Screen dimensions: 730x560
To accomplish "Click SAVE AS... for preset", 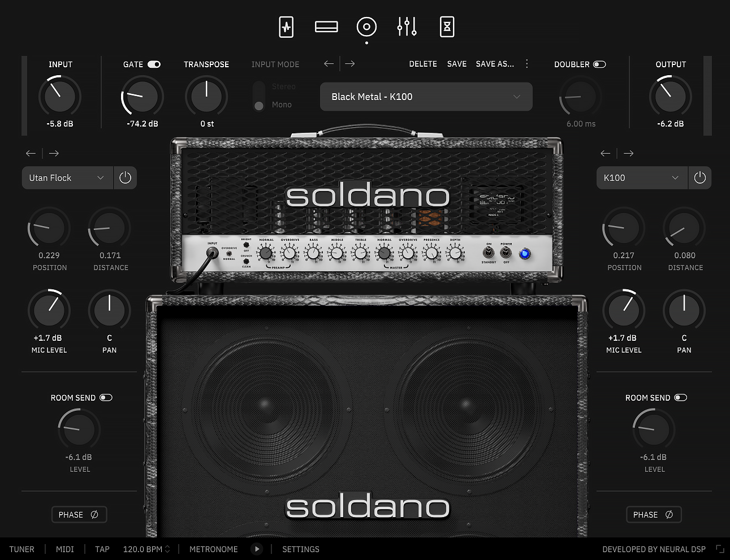I will coord(495,64).
